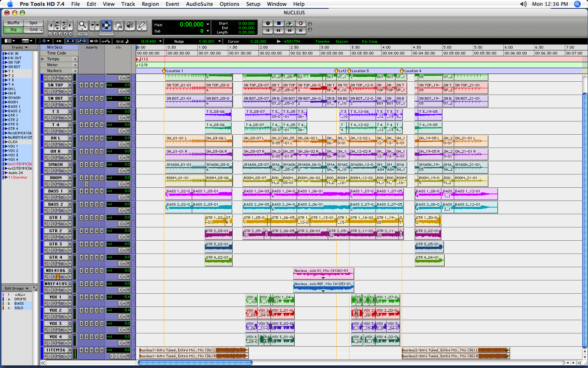Open the AudioSuite menu
This screenshot has height=368, width=588.
199,4
